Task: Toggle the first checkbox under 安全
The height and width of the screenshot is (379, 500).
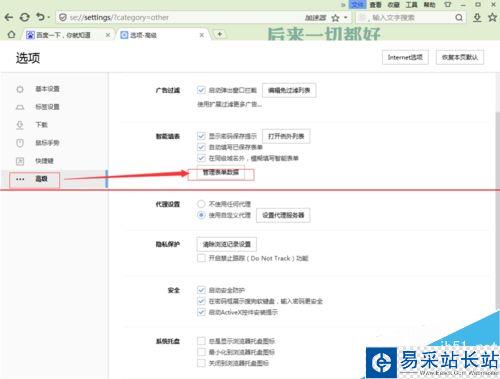Action: pyautogui.click(x=201, y=290)
